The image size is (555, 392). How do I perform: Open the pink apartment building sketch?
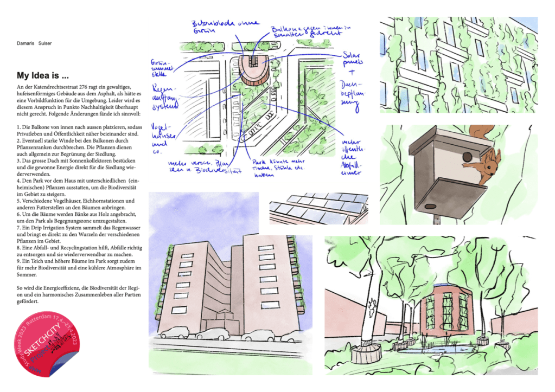pos(231,282)
